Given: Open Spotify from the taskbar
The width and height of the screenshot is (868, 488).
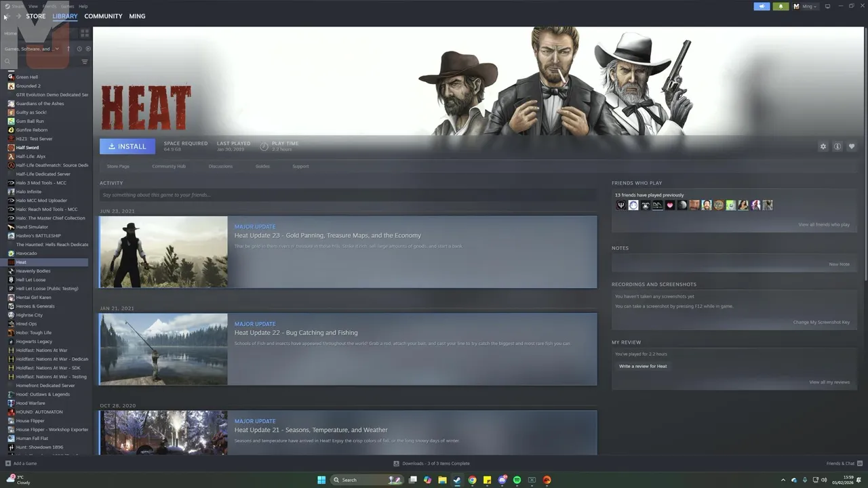Looking at the screenshot, I should (517, 480).
